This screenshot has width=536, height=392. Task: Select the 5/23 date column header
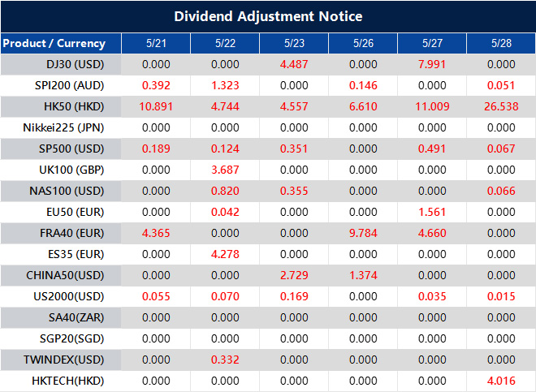(x=294, y=43)
